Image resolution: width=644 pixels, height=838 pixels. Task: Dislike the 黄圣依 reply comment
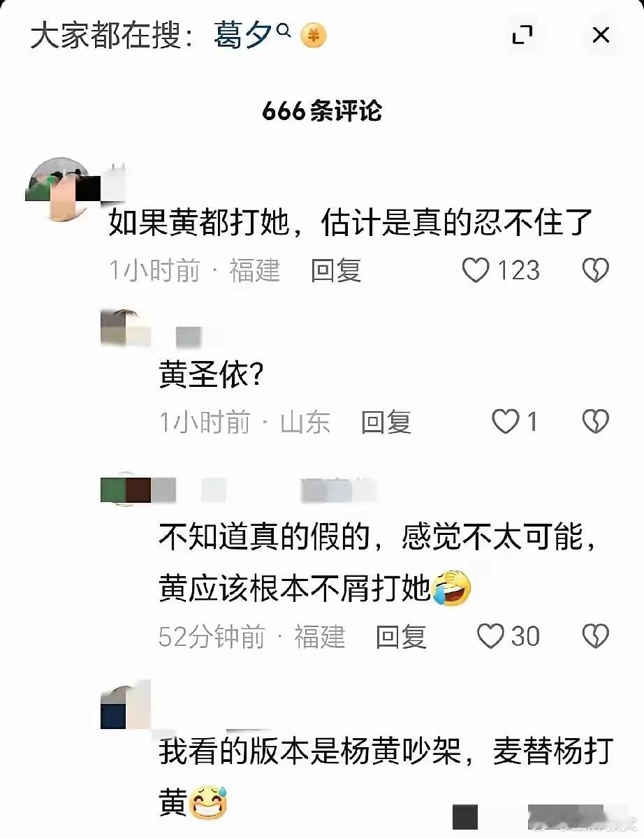coord(596,422)
